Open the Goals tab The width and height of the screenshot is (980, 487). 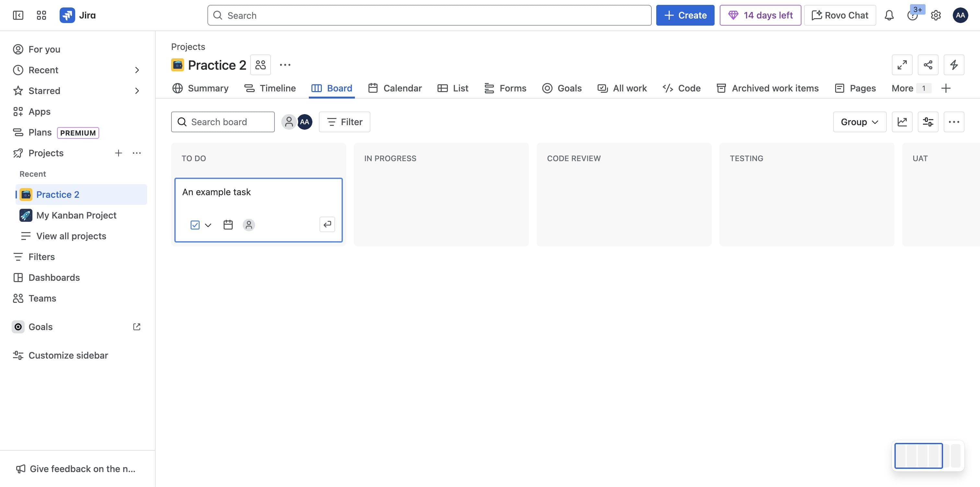562,88
